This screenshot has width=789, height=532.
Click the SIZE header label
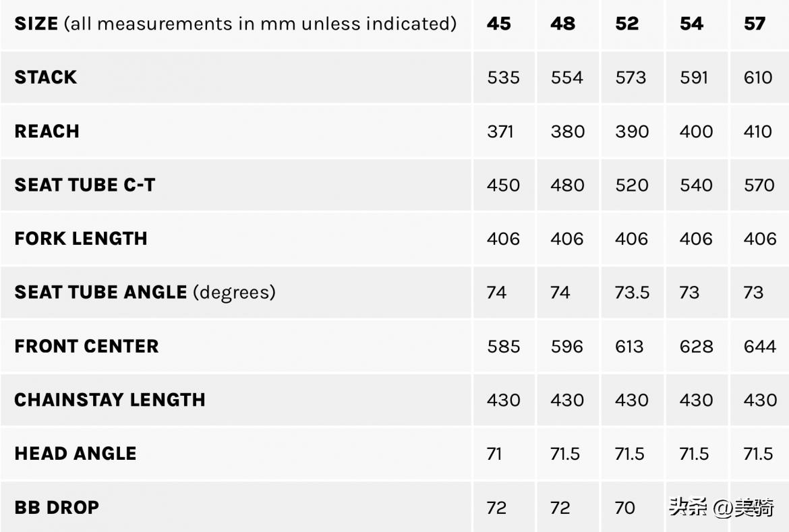point(36,24)
